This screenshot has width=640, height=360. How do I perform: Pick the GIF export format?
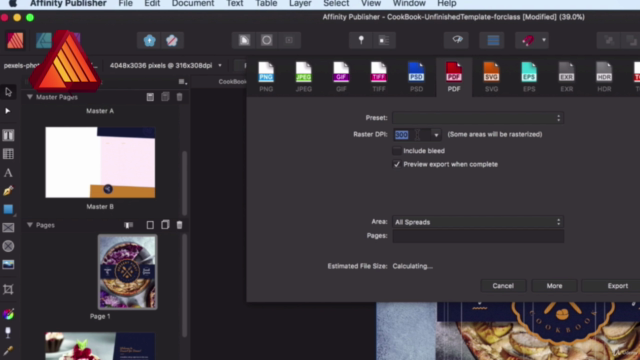[341, 76]
